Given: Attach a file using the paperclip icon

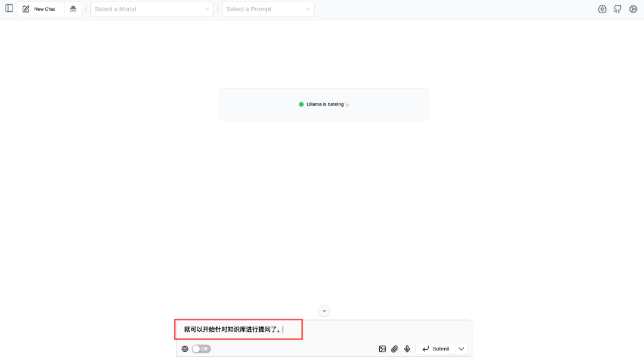Looking at the screenshot, I should [394, 349].
